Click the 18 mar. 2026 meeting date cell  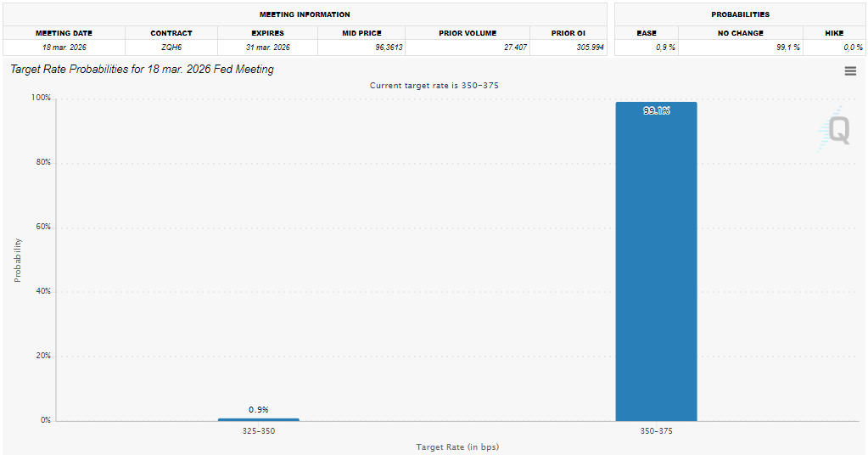(64, 48)
